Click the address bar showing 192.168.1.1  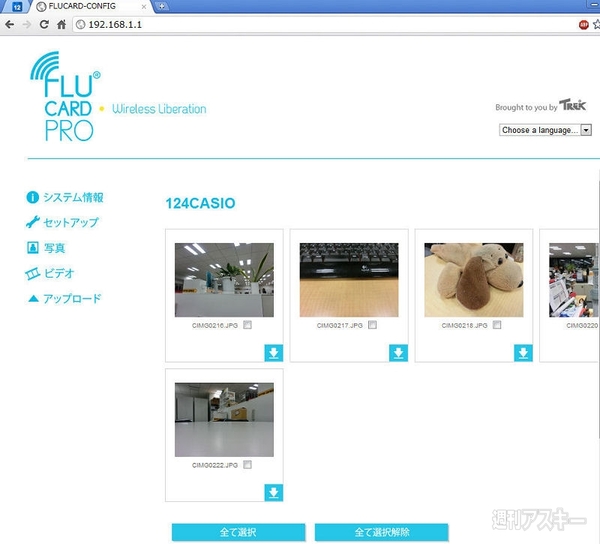[323, 24]
